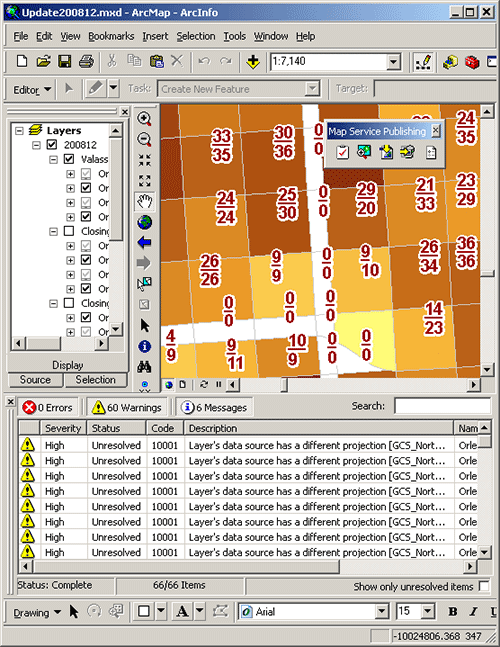The image size is (500, 647).
Task: Open the Editor toolbar pencil-graph icon
Action: pos(423,62)
